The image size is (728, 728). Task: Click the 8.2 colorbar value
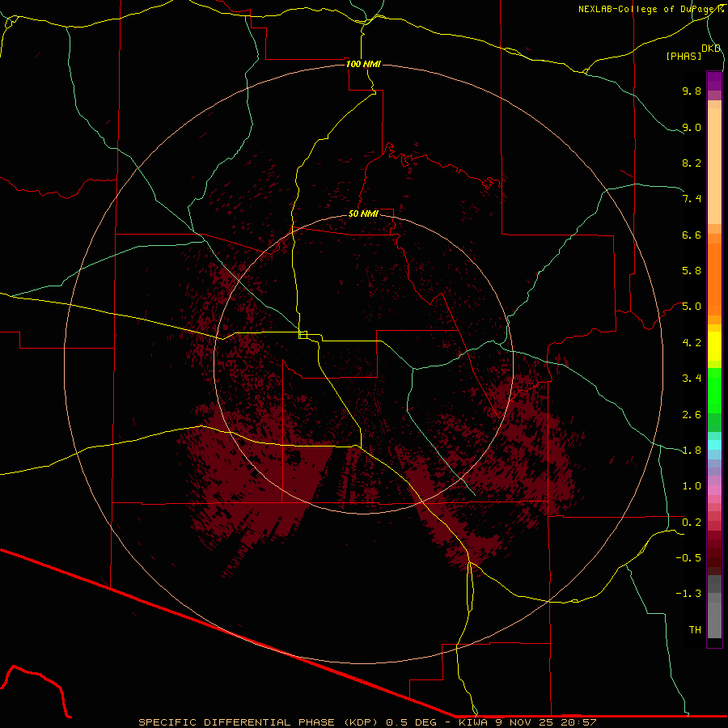pyautogui.click(x=692, y=163)
